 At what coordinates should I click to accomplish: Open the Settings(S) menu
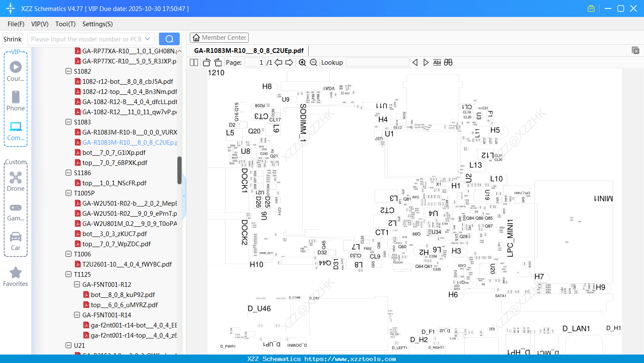point(98,24)
